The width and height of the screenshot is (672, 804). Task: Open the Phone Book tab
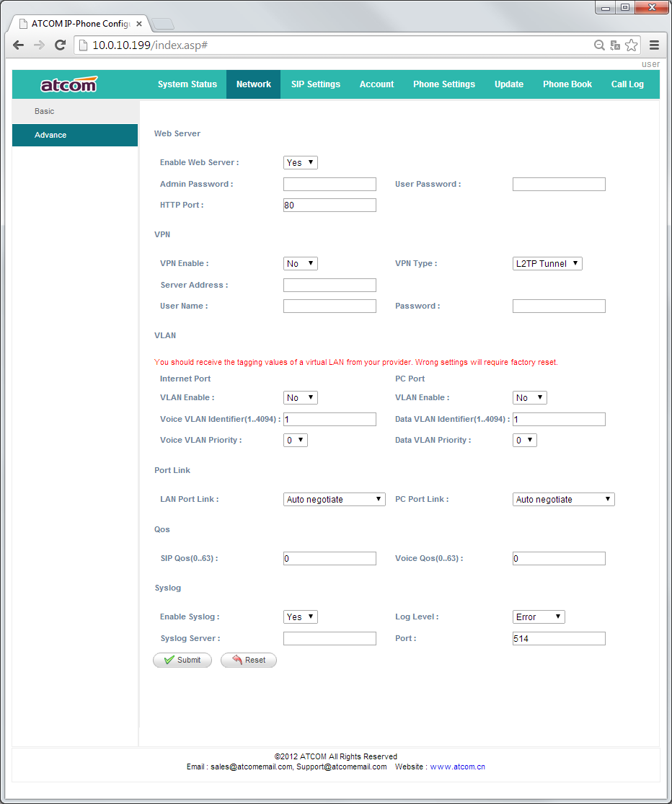pyautogui.click(x=567, y=84)
